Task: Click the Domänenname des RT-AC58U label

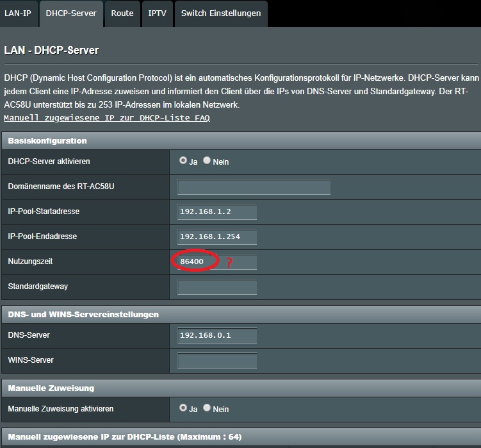Action: (61, 187)
